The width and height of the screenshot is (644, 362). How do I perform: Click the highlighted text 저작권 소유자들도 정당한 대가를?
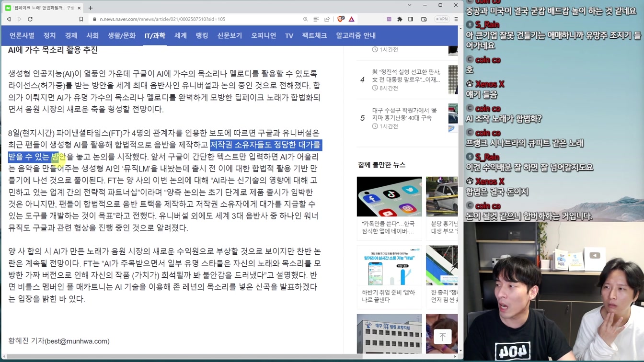[265, 145]
